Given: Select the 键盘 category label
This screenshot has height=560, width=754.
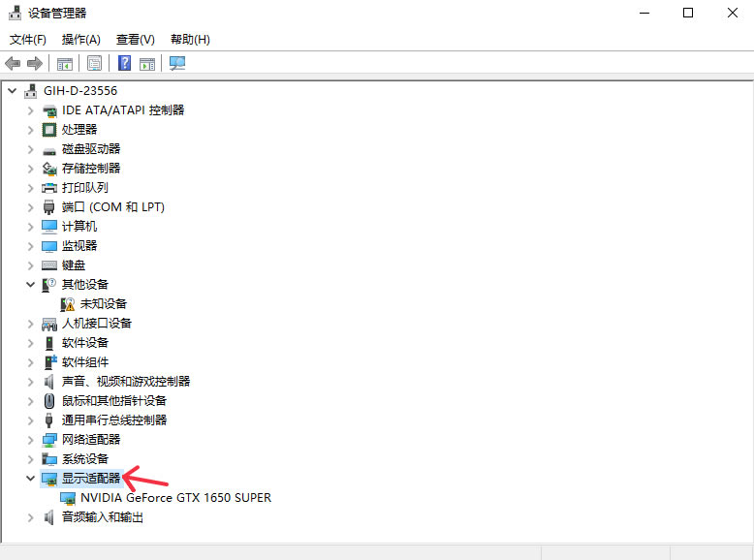Looking at the screenshot, I should tap(74, 265).
